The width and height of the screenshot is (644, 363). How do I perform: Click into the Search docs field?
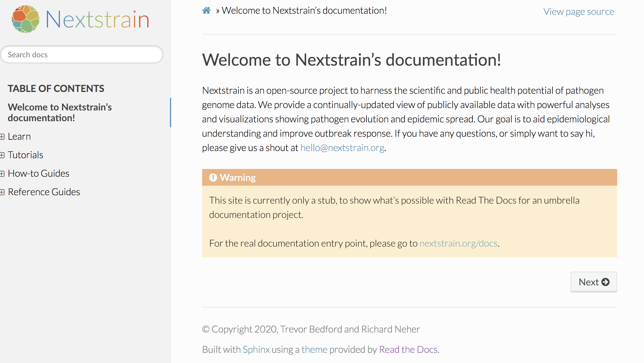[x=82, y=55]
